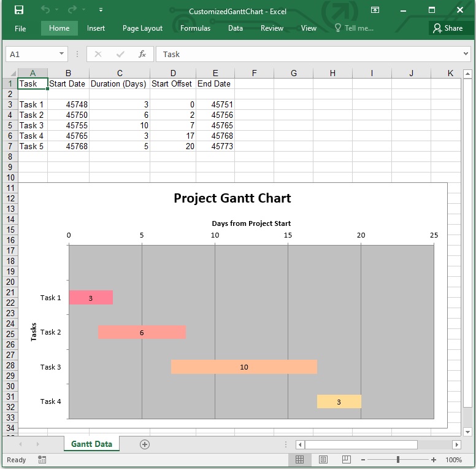
Task: Click the macro recording status bar icon
Action: 42,459
